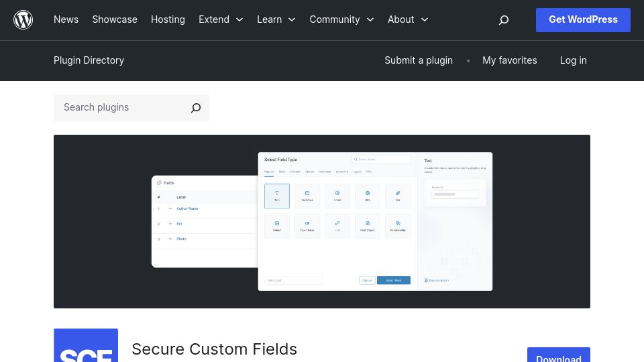Expand the Learn dropdown menu
The height and width of the screenshot is (362, 644).
276,19
